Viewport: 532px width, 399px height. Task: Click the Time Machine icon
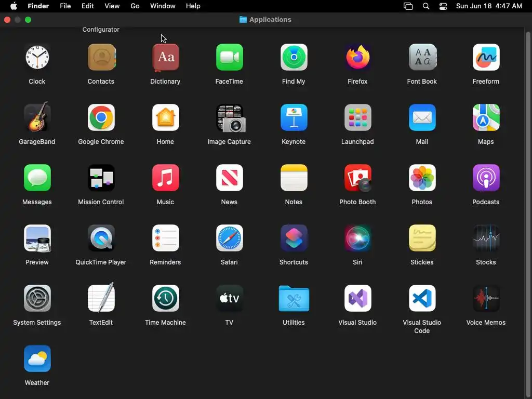click(165, 298)
